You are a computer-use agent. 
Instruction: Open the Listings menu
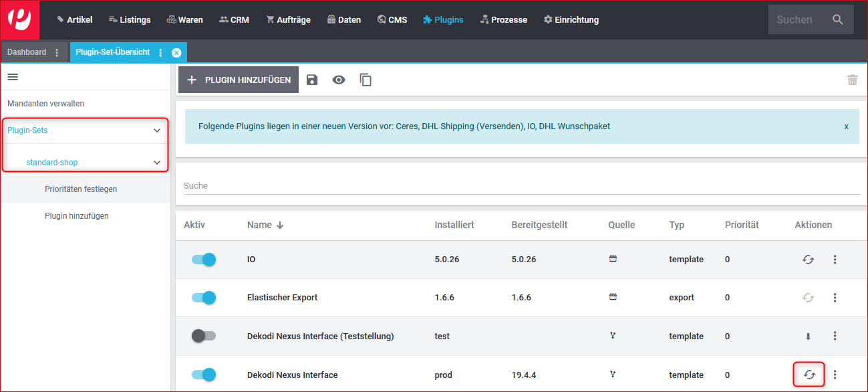pyautogui.click(x=130, y=20)
